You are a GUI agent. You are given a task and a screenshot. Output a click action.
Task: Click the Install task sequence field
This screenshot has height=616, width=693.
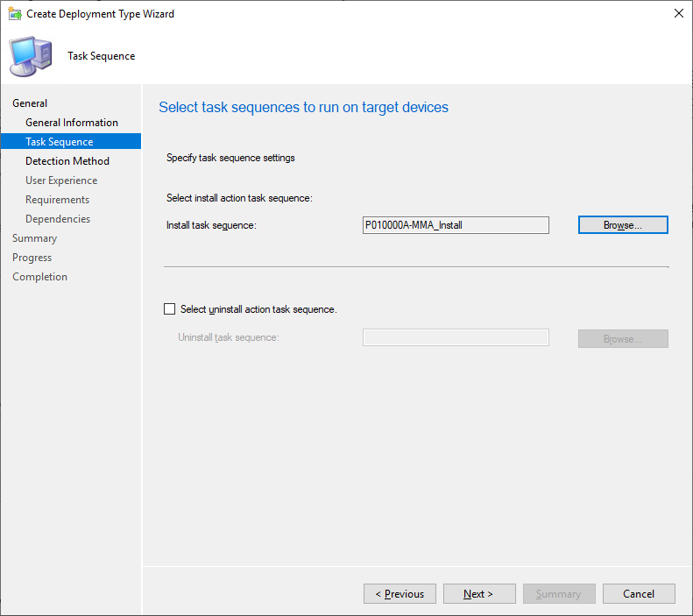[456, 225]
